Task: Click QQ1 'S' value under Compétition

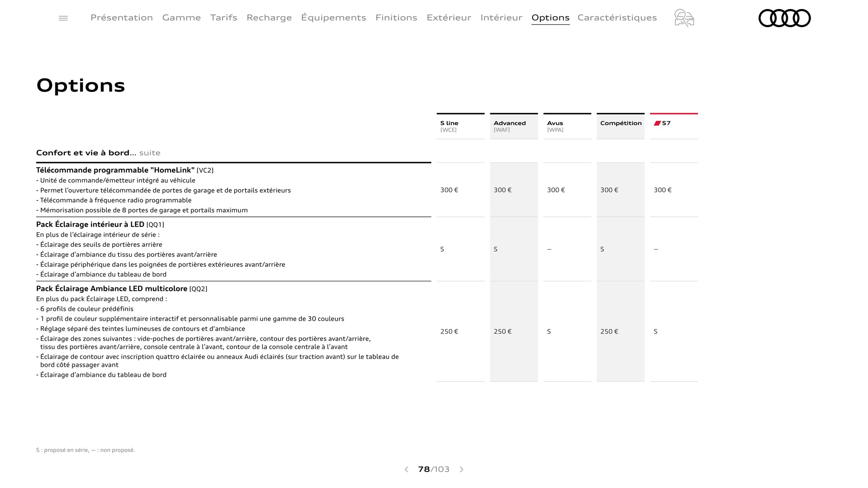Action: click(x=602, y=249)
